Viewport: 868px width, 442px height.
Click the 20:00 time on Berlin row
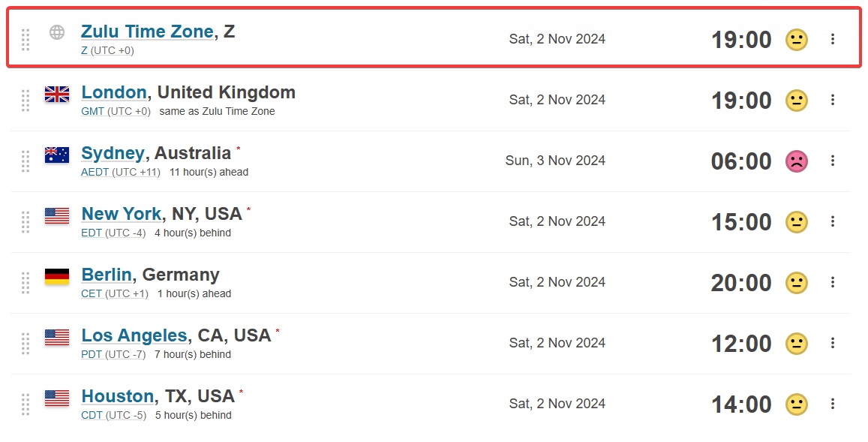(x=741, y=283)
